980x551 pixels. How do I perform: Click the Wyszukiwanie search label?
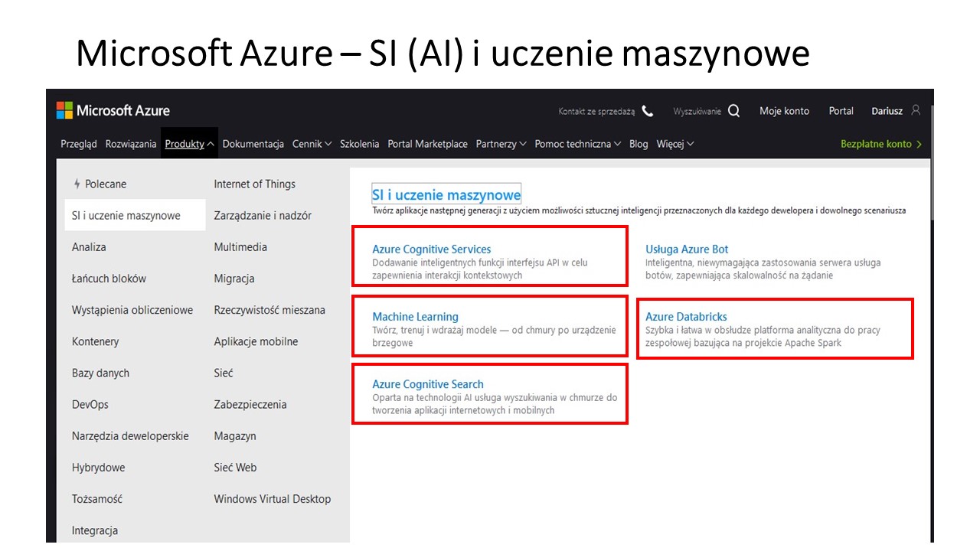[697, 112]
